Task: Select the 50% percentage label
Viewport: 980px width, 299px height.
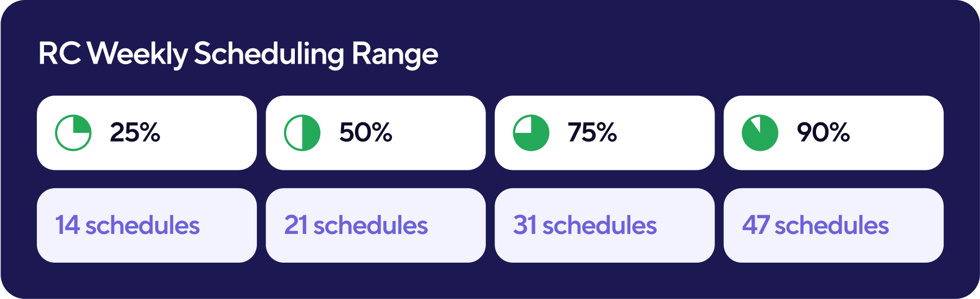Action: click(365, 132)
